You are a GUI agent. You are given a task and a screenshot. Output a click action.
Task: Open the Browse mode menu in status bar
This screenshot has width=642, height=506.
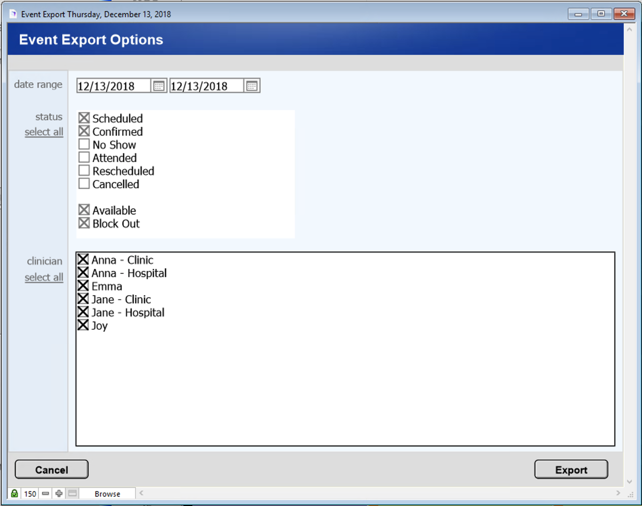107,494
